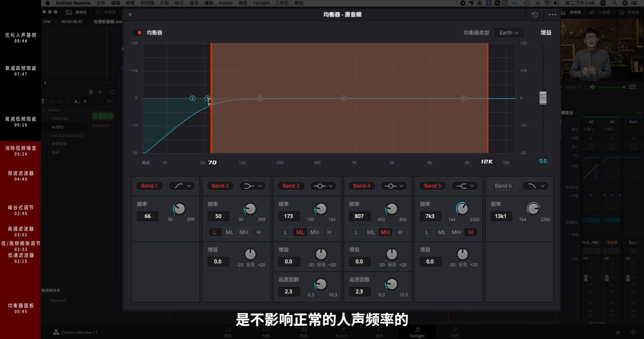
Task: Open Band 1 filter shape dropdown
Action: click(182, 186)
